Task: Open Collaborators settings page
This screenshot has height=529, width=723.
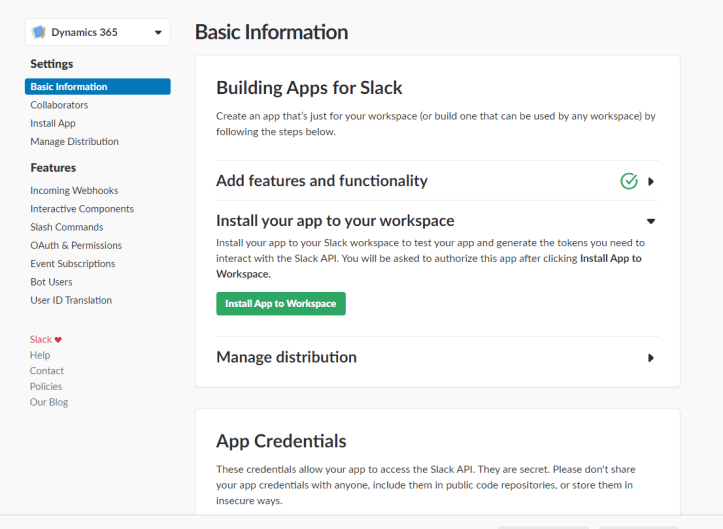Action: point(59,105)
